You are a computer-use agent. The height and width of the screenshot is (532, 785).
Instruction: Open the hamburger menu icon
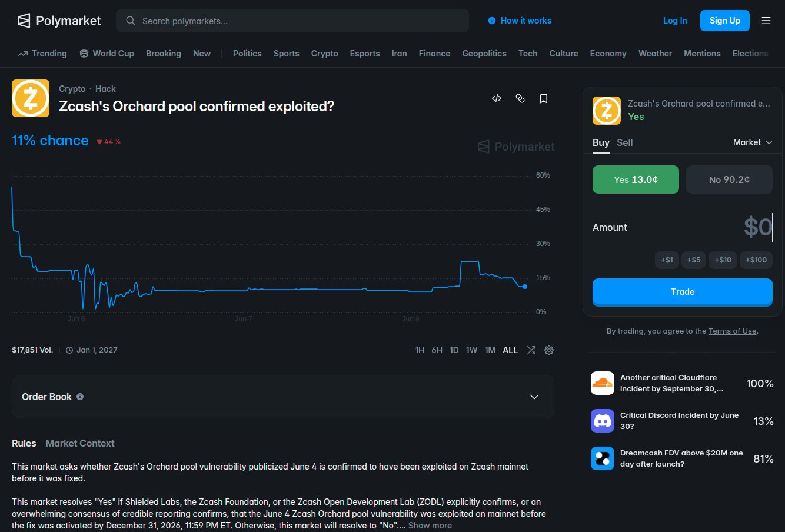[x=766, y=21]
